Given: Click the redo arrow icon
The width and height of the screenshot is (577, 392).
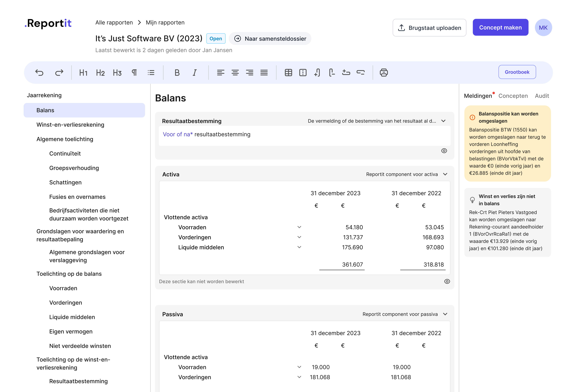Looking at the screenshot, I should pyautogui.click(x=59, y=72).
